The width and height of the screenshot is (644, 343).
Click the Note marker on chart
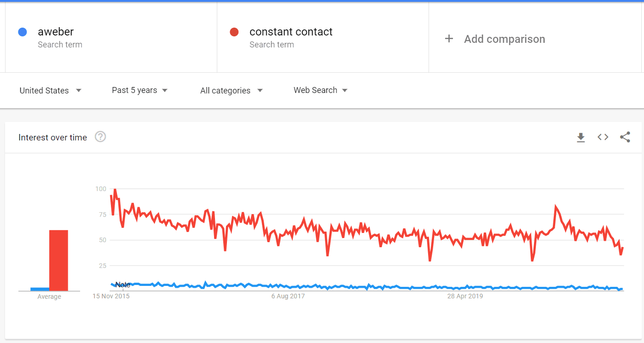122,285
